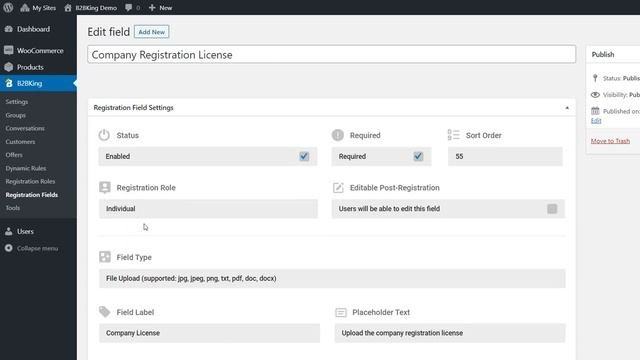Click the Products box icon
640x360 pixels.
[x=9, y=67]
